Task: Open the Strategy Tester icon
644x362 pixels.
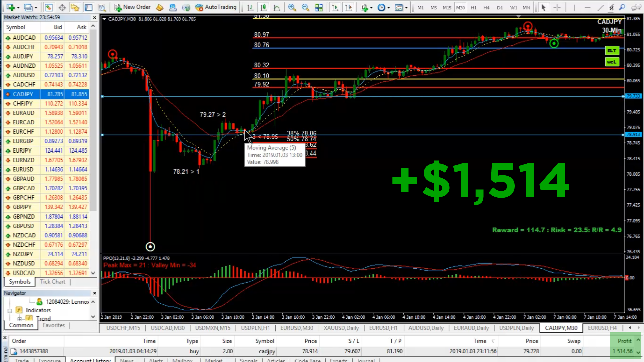Action: coord(102,7)
